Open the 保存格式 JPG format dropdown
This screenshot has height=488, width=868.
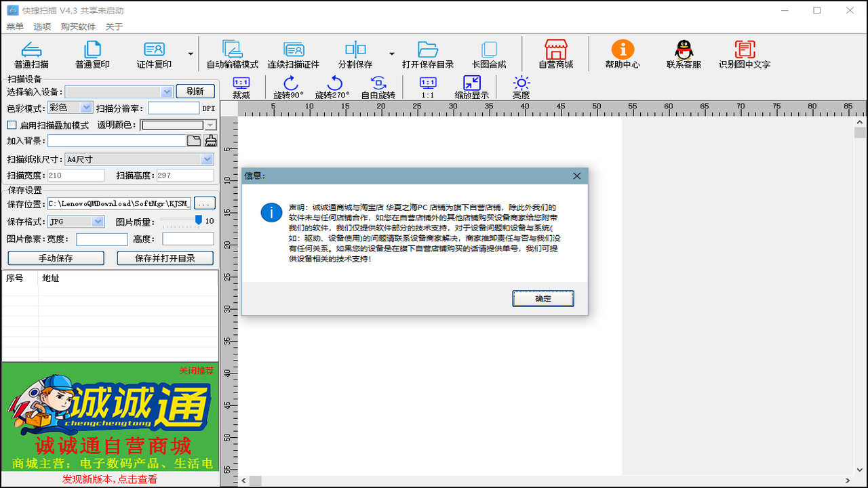pos(97,222)
